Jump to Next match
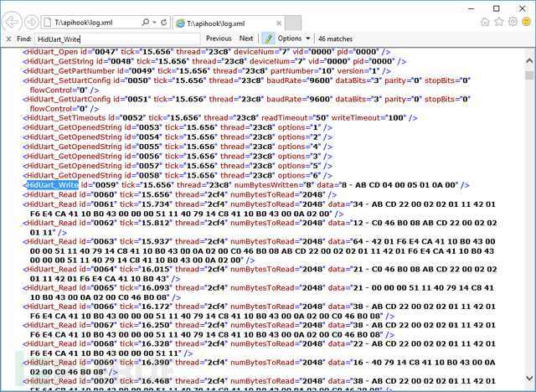Screen dimensions: 536x392 [x=246, y=39]
